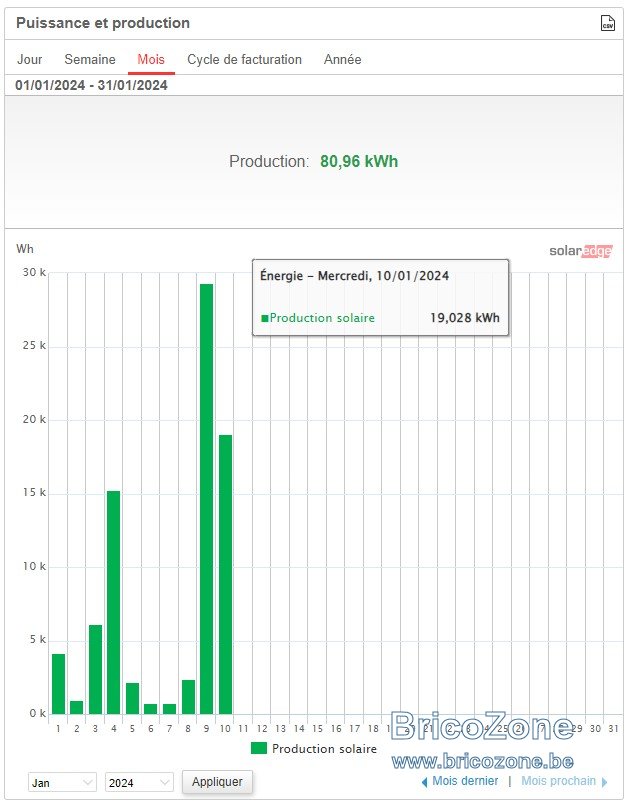Switch to the Jour tab
Screen dimensions: 627x805
[30, 60]
